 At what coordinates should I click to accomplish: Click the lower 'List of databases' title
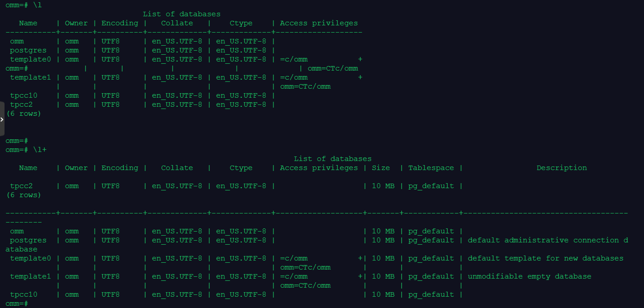[332, 159]
